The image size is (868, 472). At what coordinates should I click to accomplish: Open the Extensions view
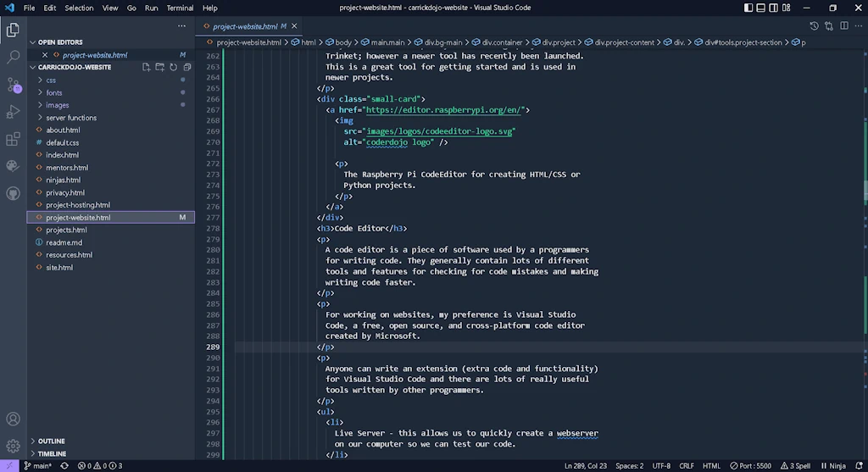tap(13, 139)
